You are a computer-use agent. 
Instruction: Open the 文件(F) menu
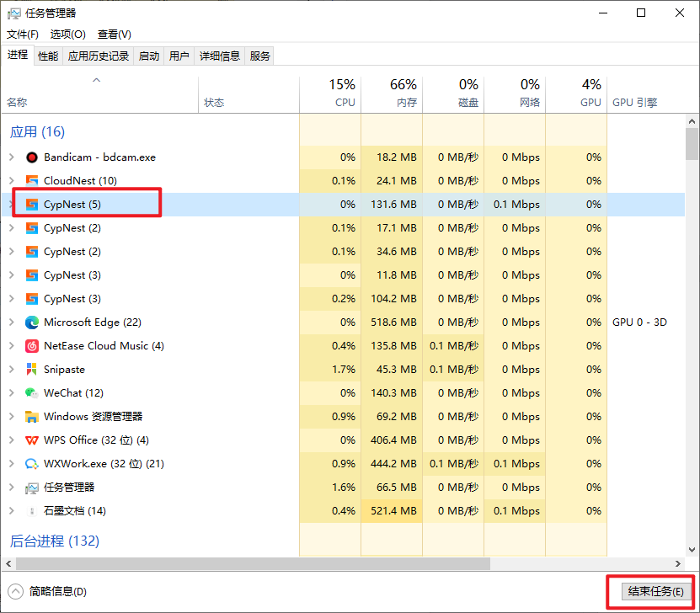pos(22,35)
